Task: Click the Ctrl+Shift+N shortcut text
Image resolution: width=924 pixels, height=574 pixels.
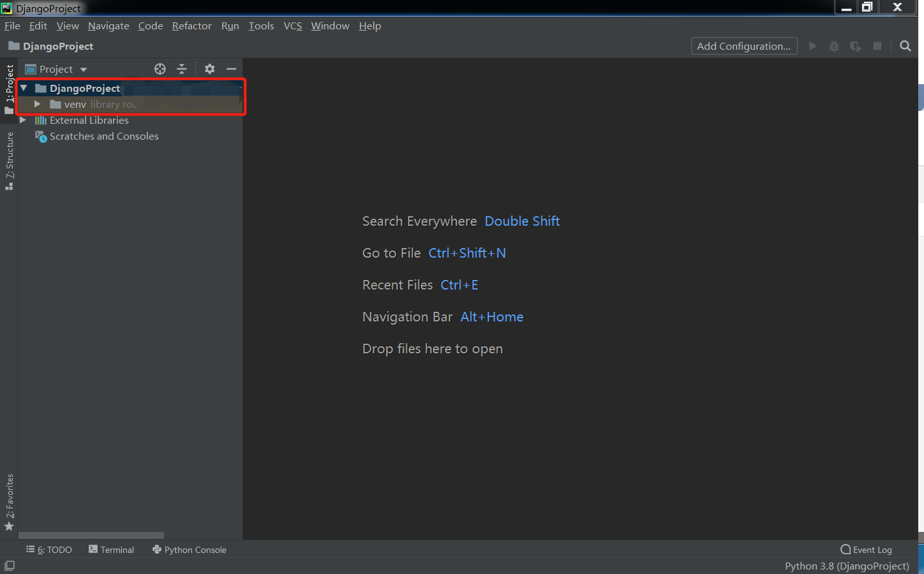Action: click(467, 253)
